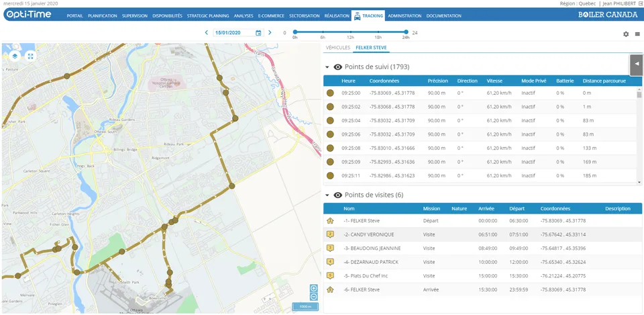Click the date field 15/01/2020
The image size is (644, 315).
[x=234, y=33]
